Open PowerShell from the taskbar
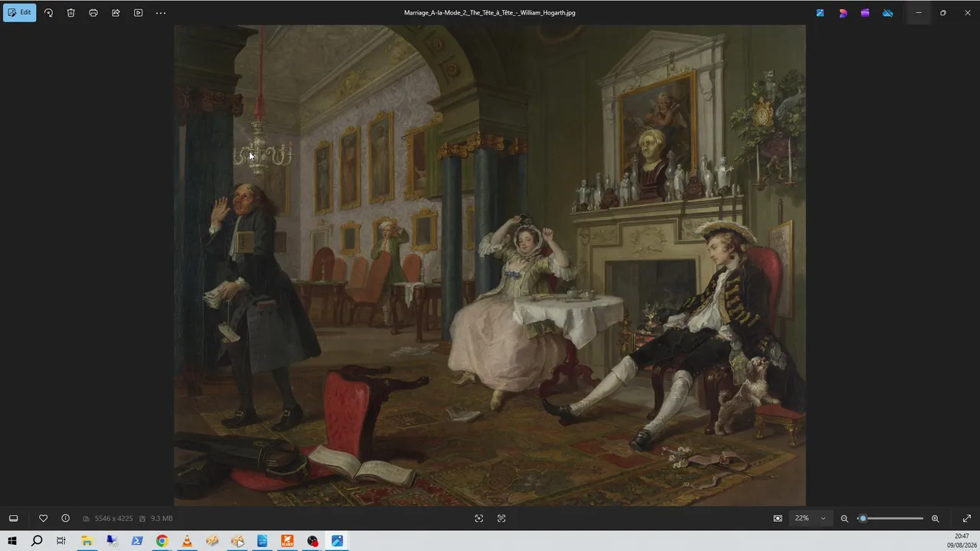This screenshot has height=551, width=980. coord(137,541)
